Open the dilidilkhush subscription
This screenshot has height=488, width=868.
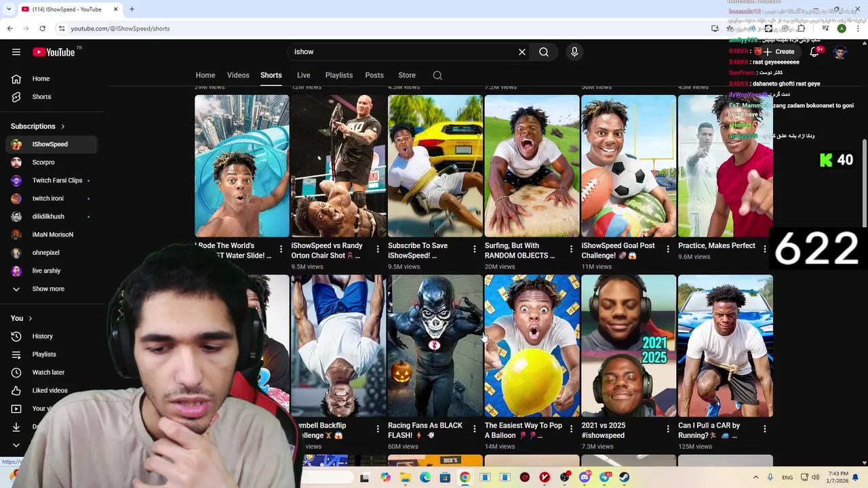tap(51, 216)
